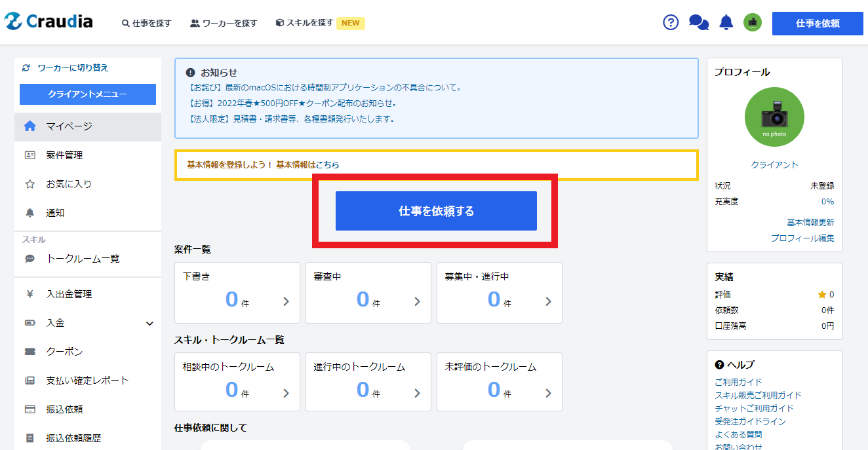
Task: Click the help question mark icon
Action: click(x=671, y=22)
